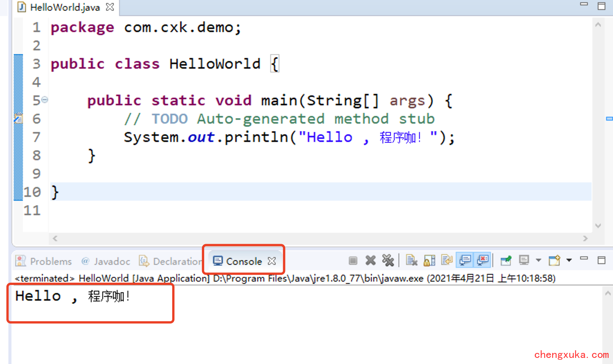Maximize the editor area
Screen dimensions: 613x364
tap(602, 6)
